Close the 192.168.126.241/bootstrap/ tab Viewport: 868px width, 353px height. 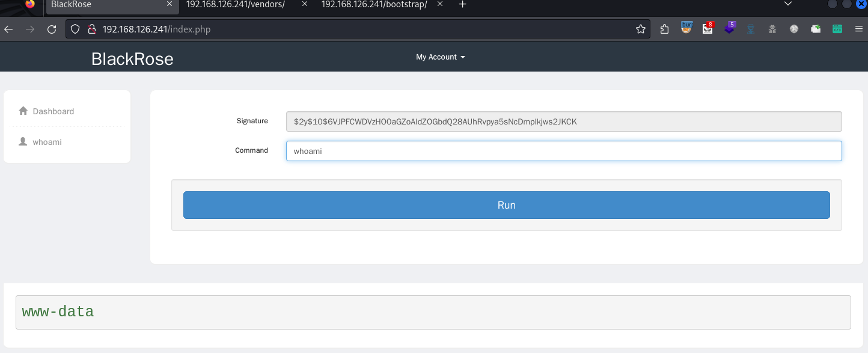point(440,4)
